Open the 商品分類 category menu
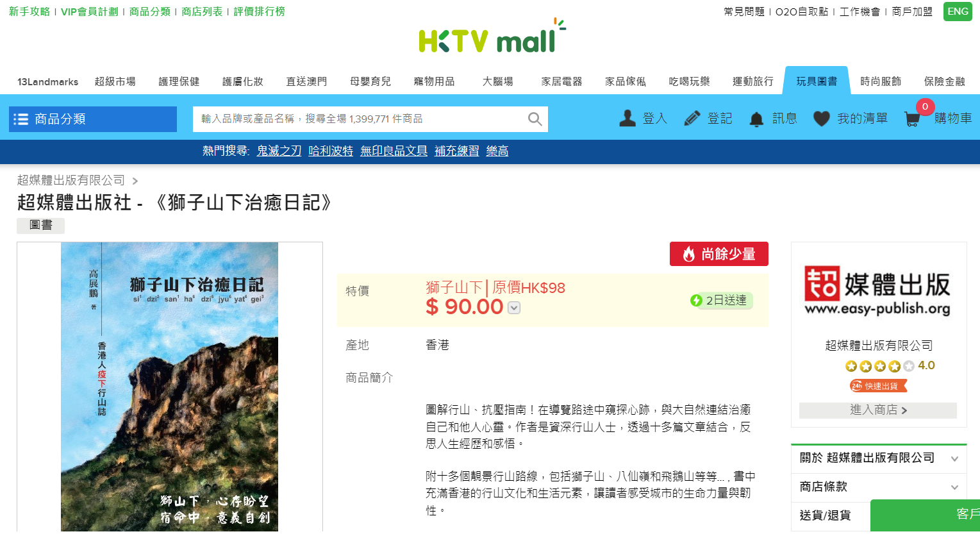Screen dimensions: 980x534 click(x=93, y=119)
